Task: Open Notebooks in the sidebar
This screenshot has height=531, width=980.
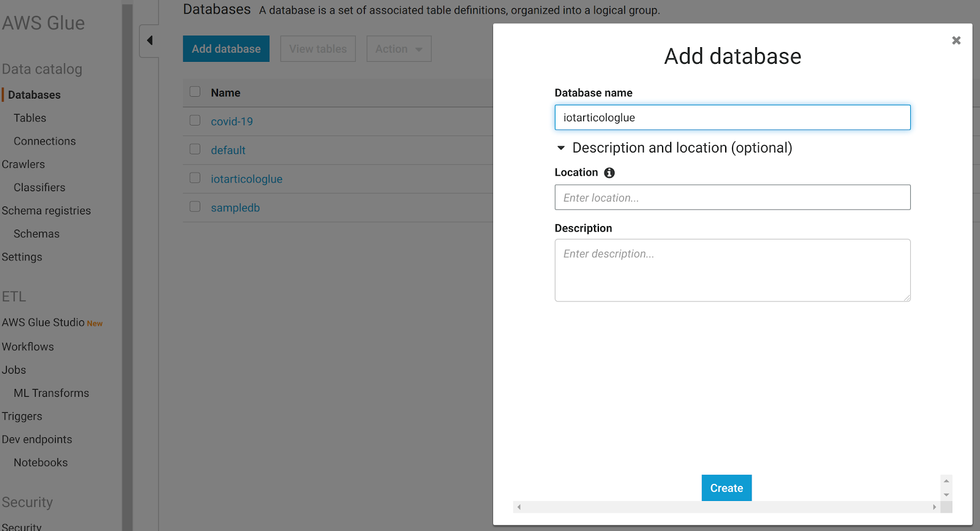Action: 40,463
